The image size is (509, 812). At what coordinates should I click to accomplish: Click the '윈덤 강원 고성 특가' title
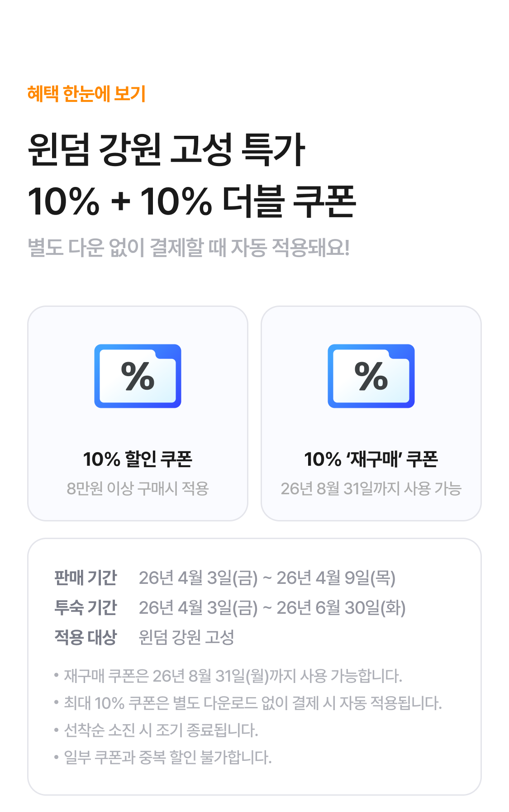[166, 149]
